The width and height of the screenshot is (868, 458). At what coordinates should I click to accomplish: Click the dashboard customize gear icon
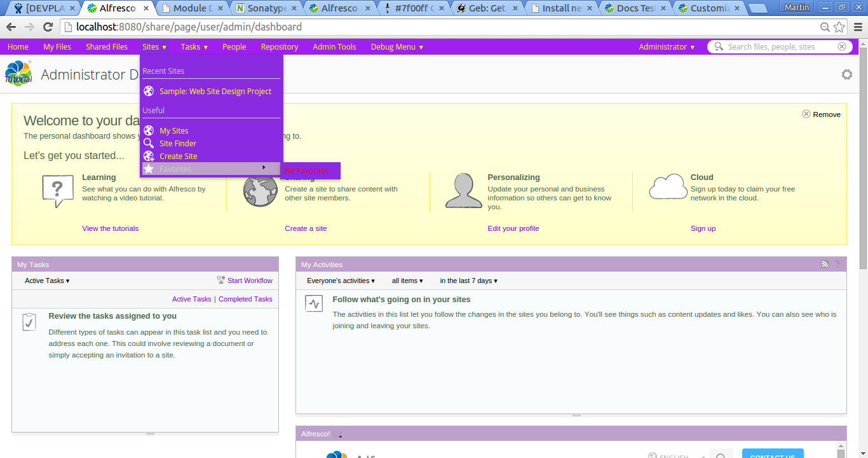[847, 74]
